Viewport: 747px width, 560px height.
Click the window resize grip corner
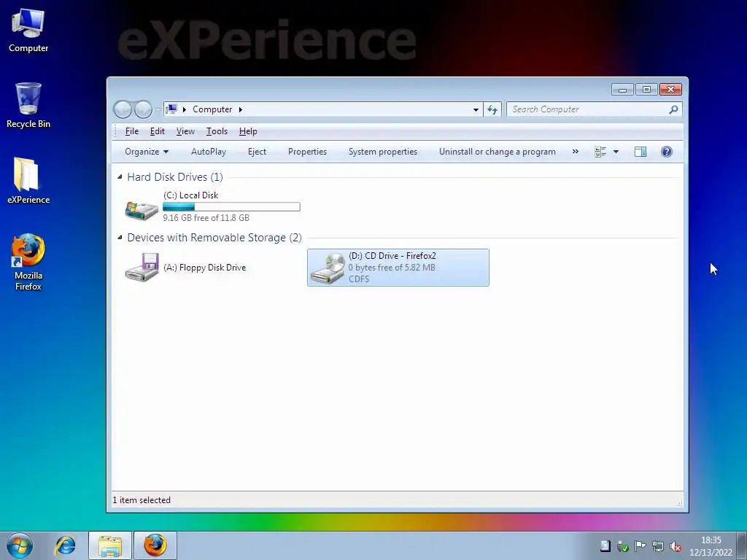pyautogui.click(x=679, y=502)
